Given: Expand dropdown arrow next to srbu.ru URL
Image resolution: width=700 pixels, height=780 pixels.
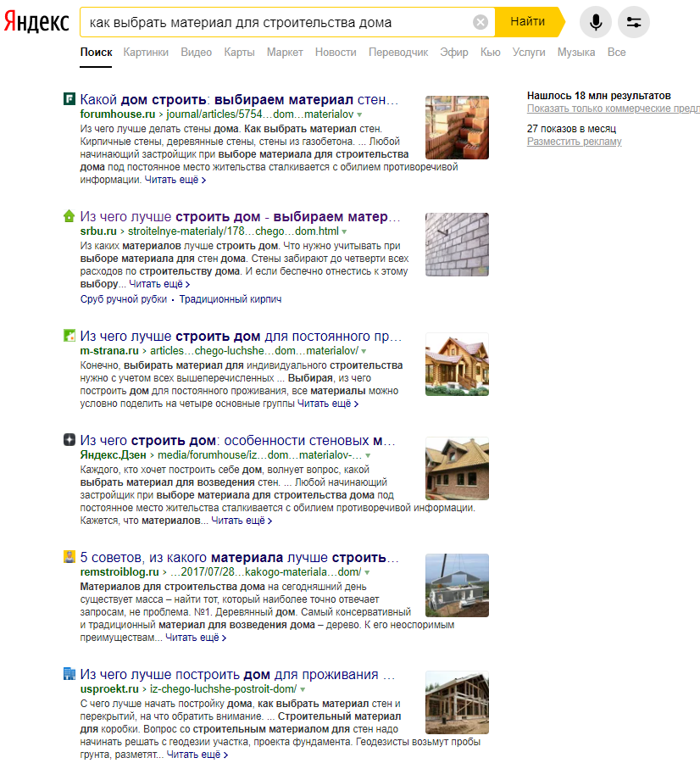Looking at the screenshot, I should coord(344,231).
